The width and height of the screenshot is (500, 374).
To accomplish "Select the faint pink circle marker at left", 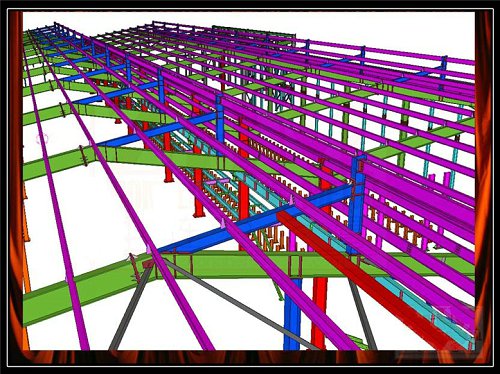I will pos(42,138).
